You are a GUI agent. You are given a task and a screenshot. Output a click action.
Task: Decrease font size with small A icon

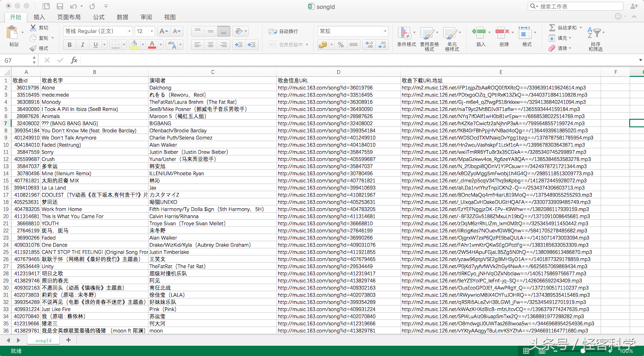pyautogui.click(x=177, y=31)
